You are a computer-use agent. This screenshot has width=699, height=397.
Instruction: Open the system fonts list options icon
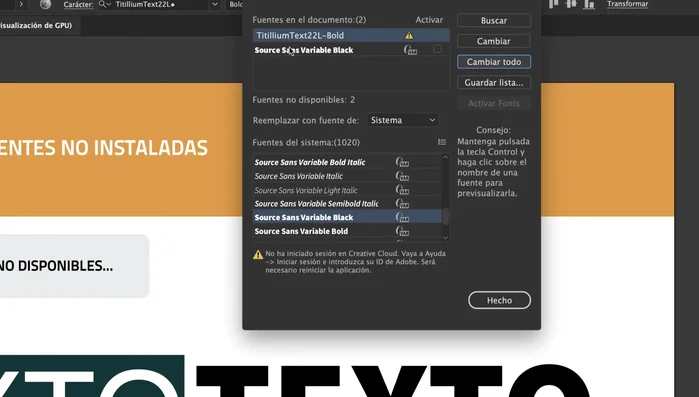click(442, 142)
